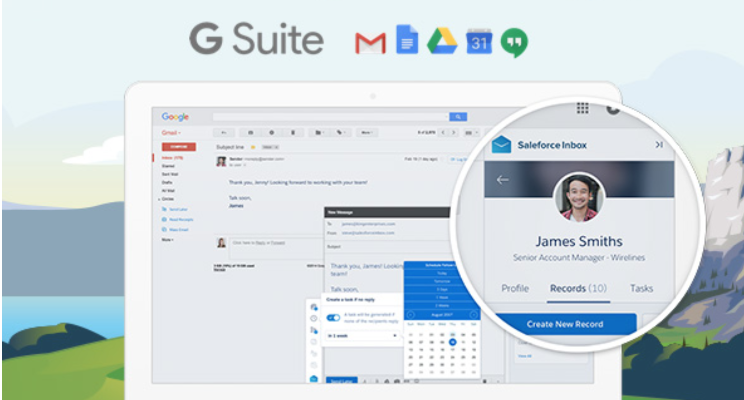Switch to the Records (10) tab

(578, 288)
